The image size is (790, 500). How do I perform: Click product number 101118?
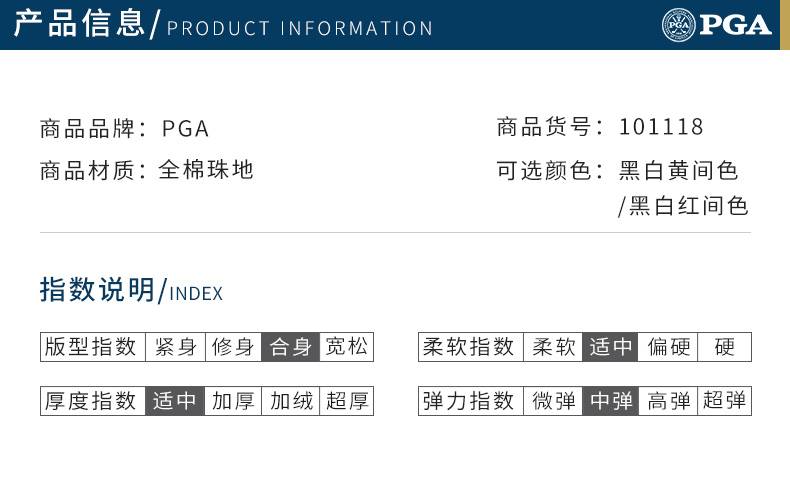[661, 127]
